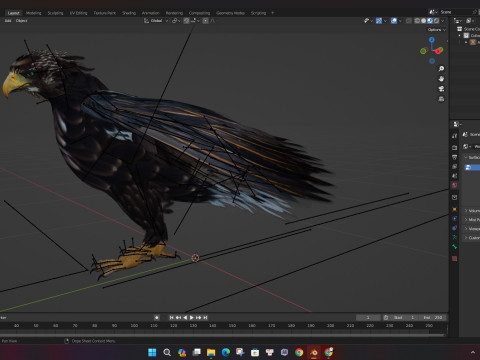Toggle X-ray mode in viewport header
The width and height of the screenshot is (480, 360).
coord(409,21)
